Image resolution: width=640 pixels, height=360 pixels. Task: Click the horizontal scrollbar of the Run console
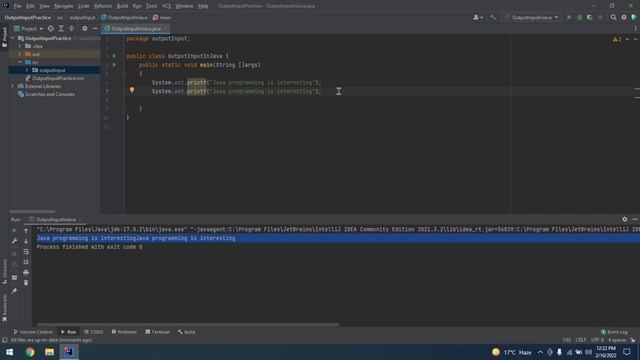[188, 325]
